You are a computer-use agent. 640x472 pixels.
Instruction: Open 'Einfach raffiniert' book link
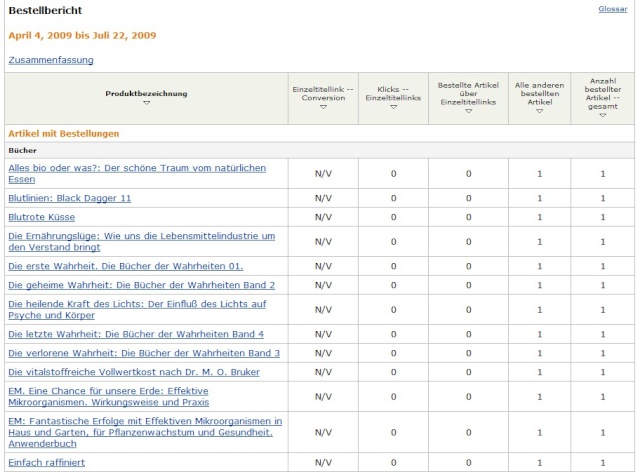tap(47, 462)
